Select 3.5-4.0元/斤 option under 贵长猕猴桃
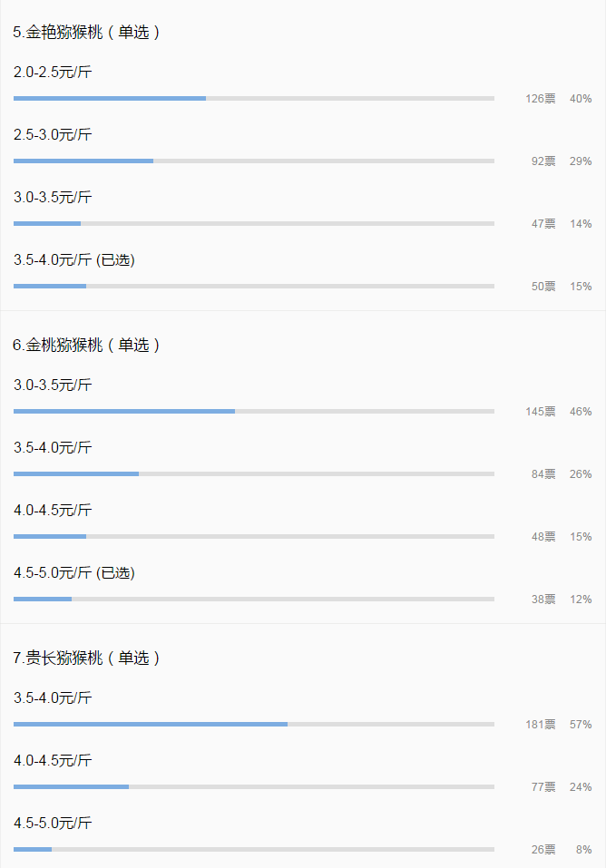The width and height of the screenshot is (606, 868). tap(53, 697)
